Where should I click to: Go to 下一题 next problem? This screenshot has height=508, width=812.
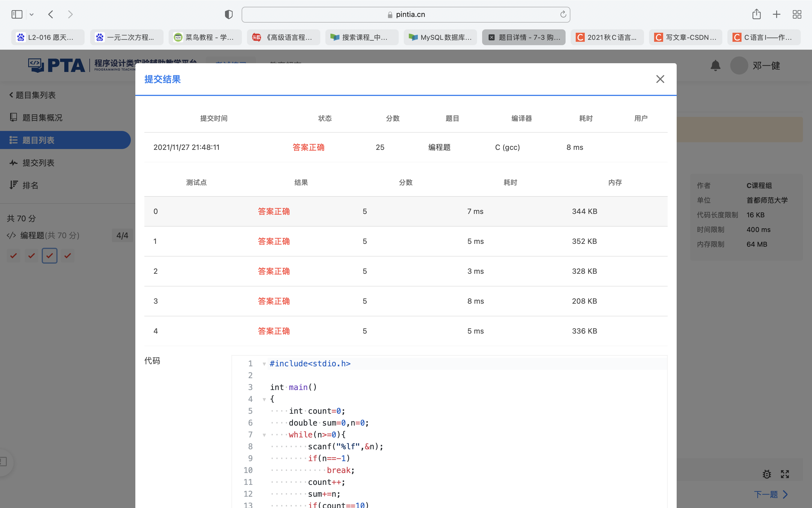[x=771, y=494]
